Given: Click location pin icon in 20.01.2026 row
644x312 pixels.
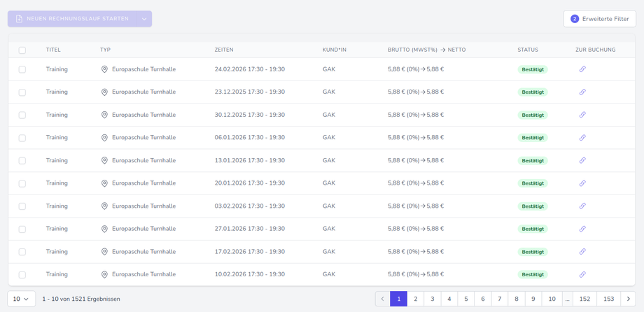Looking at the screenshot, I should (x=104, y=183).
